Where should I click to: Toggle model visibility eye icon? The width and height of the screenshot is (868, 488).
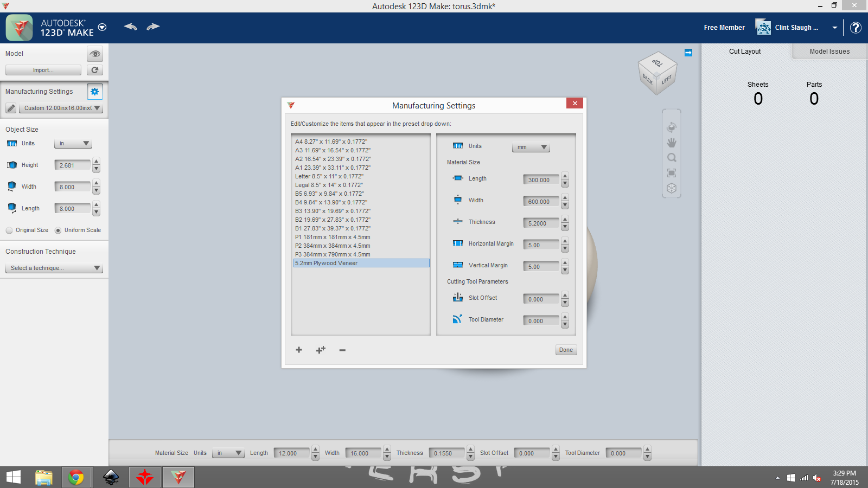[95, 54]
